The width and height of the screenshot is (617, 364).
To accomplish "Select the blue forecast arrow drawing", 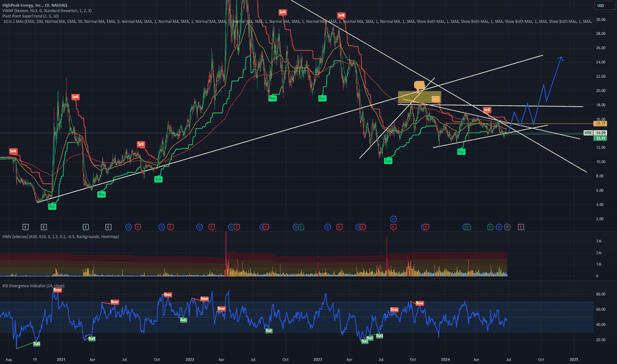I will click(x=536, y=95).
